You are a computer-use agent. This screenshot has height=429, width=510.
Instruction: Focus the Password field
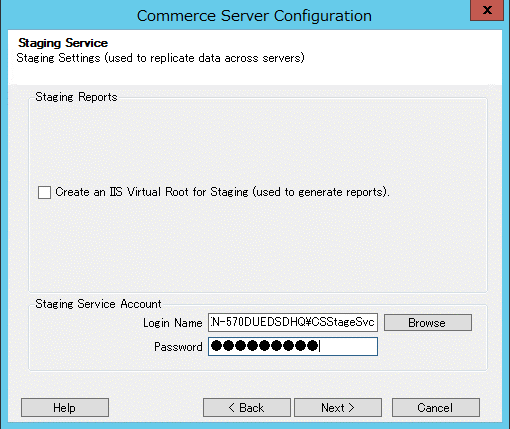tap(293, 346)
